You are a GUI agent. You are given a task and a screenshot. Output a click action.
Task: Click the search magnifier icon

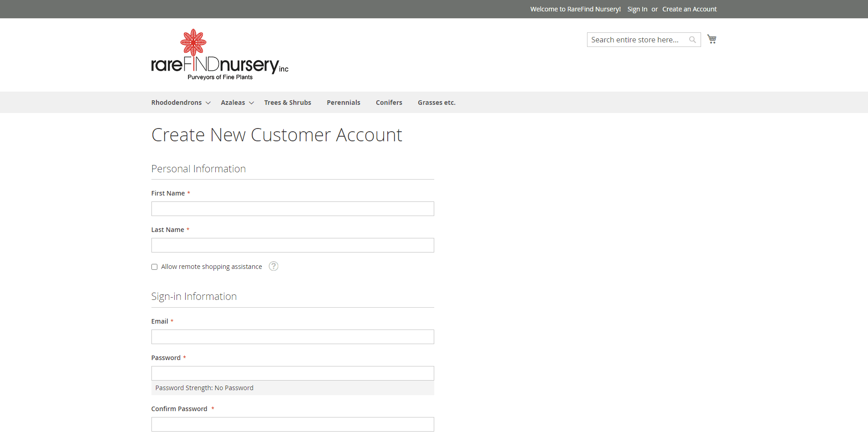click(x=692, y=40)
